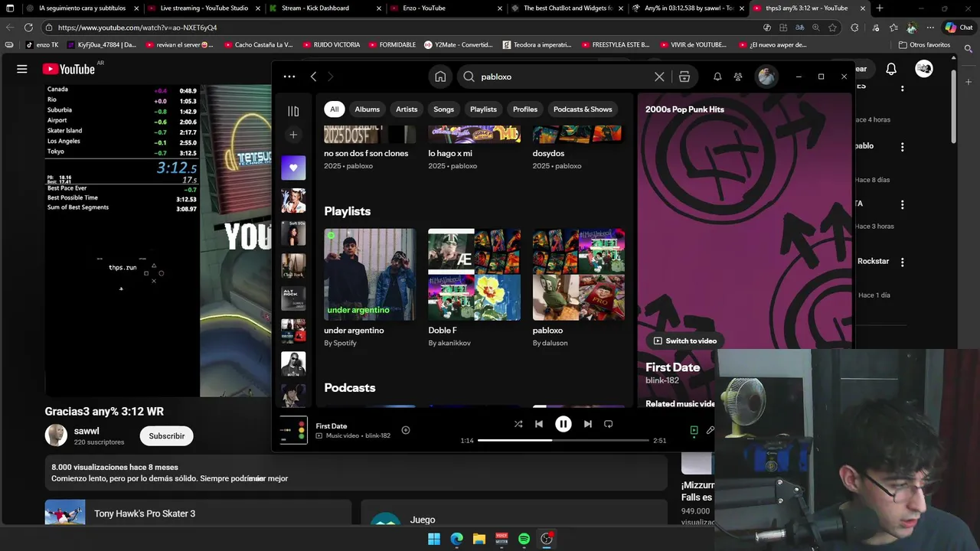Viewport: 980px width, 551px height.
Task: Open YouTube notifications bell
Action: (891, 69)
